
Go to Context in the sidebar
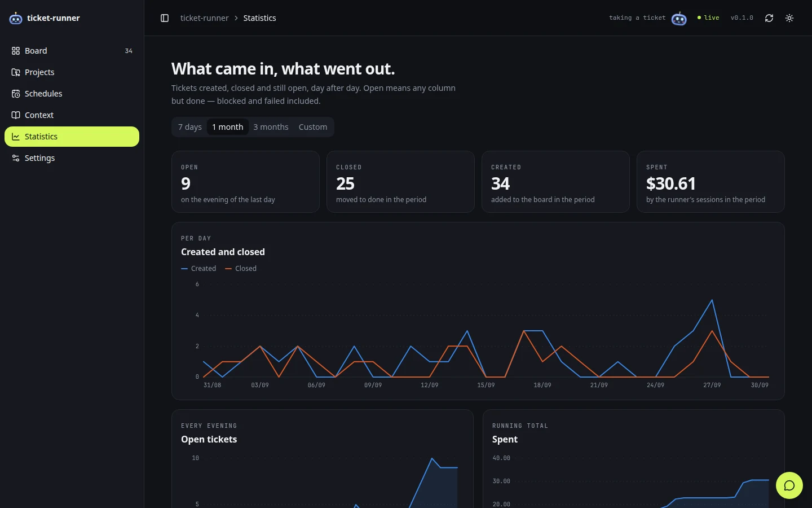[x=72, y=115]
